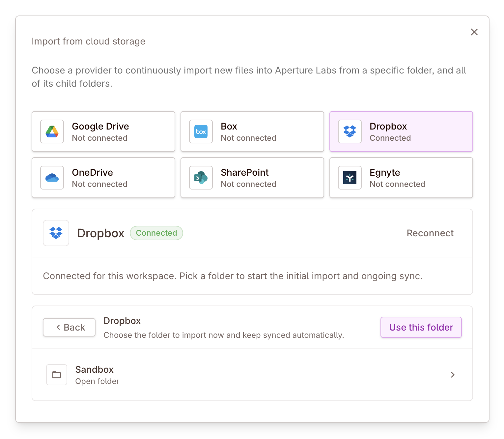The height and width of the screenshot is (439, 504).
Task: Select the Google Drive provider icon
Action: [x=52, y=132]
